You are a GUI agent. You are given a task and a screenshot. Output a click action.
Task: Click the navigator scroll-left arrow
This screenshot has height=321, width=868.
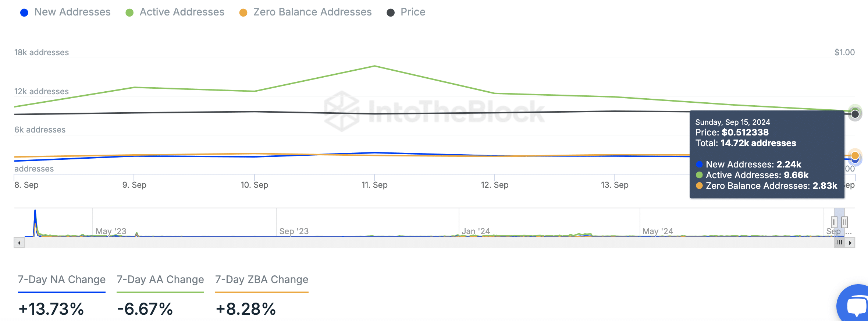pyautogui.click(x=19, y=243)
